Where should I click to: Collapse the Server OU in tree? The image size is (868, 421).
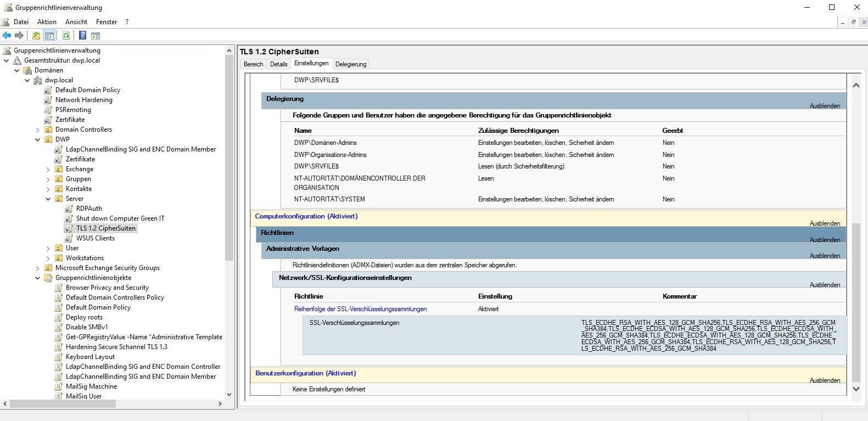[48, 199]
